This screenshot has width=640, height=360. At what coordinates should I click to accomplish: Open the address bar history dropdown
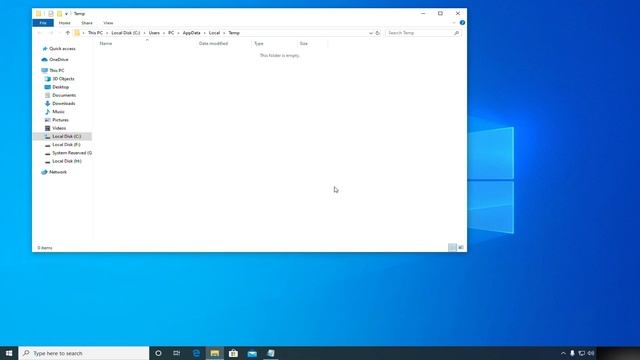pos(371,33)
